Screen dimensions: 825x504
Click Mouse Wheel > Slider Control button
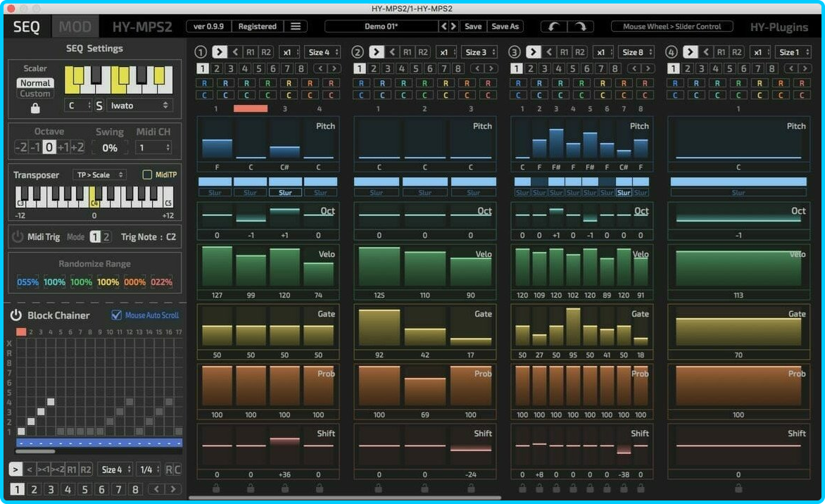pos(672,26)
